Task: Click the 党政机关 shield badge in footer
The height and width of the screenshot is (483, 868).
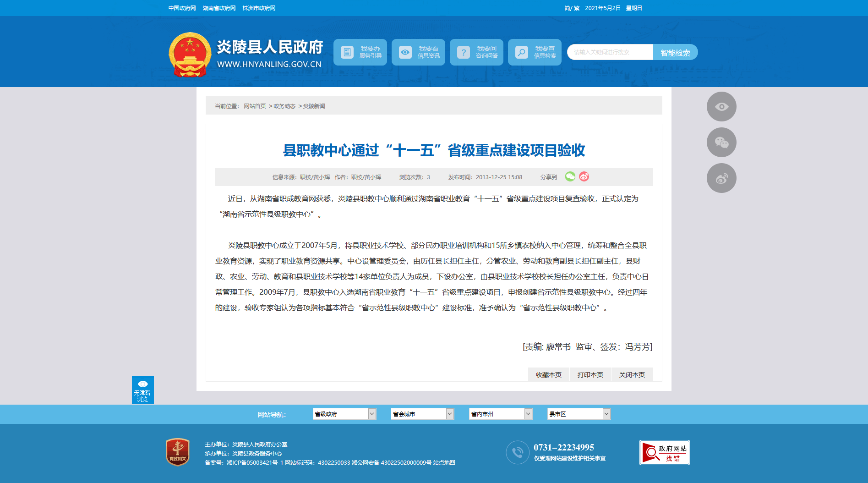Action: (x=178, y=452)
